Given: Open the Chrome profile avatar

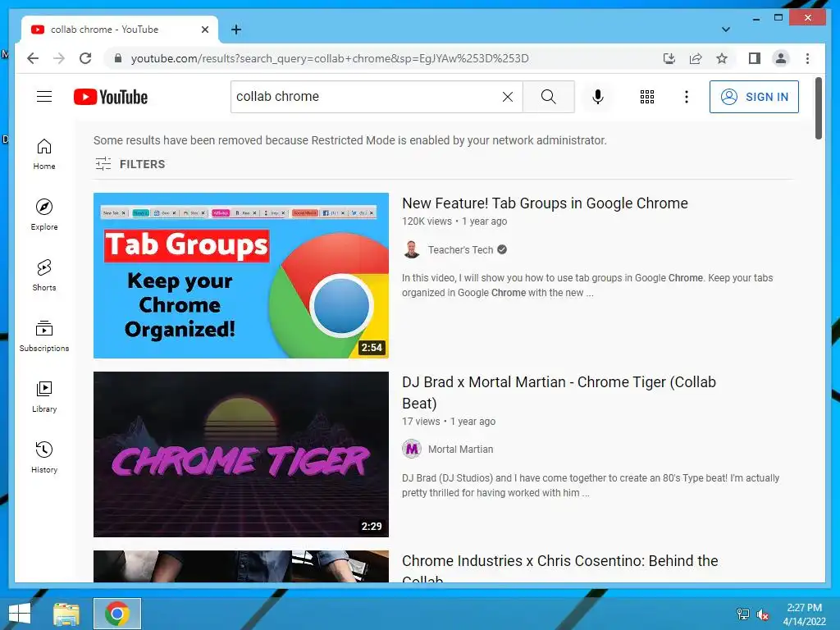Looking at the screenshot, I should pos(781,58).
